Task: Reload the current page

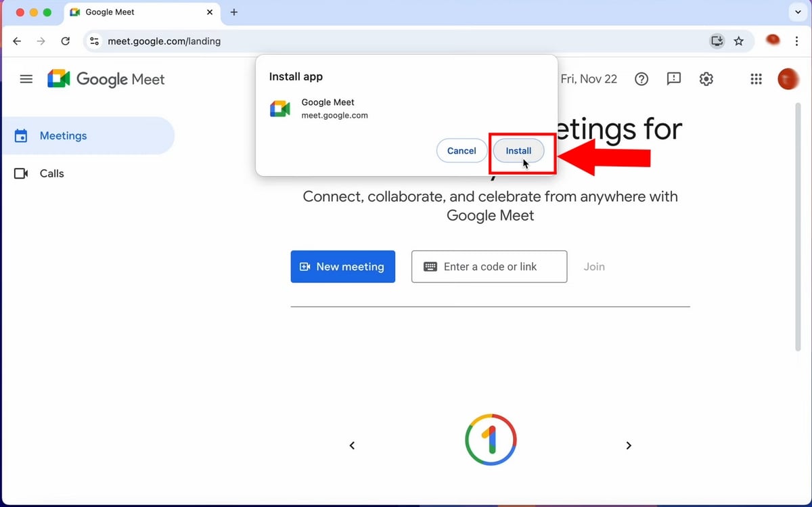Action: click(x=66, y=41)
